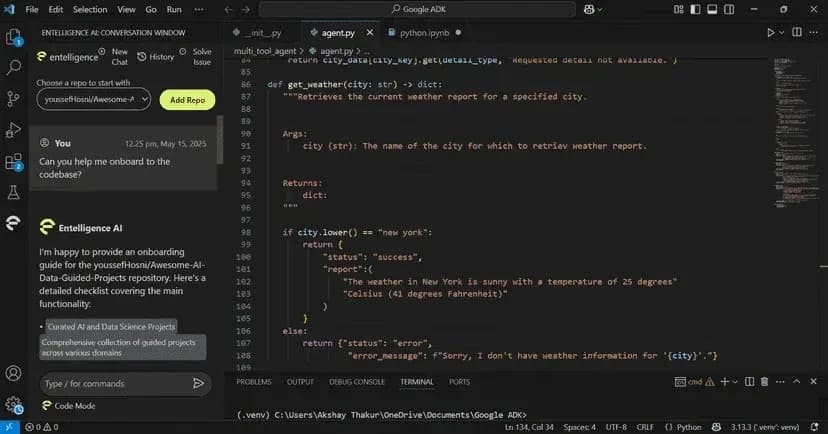This screenshot has width=828, height=434.
Task: Click Ln 134, Col 34 in status bar
Action: click(529, 427)
